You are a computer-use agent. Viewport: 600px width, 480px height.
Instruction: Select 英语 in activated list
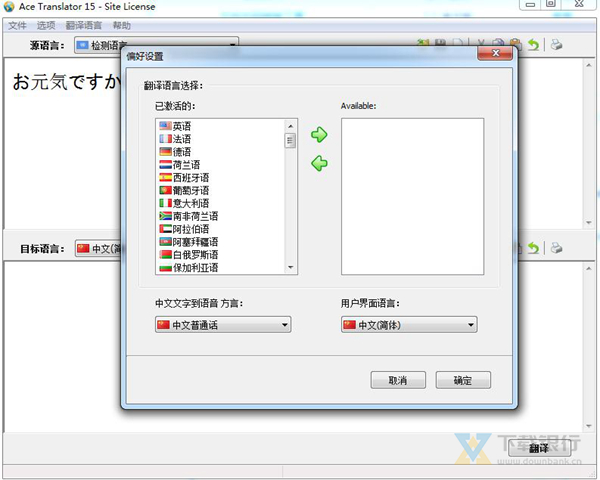click(221, 126)
